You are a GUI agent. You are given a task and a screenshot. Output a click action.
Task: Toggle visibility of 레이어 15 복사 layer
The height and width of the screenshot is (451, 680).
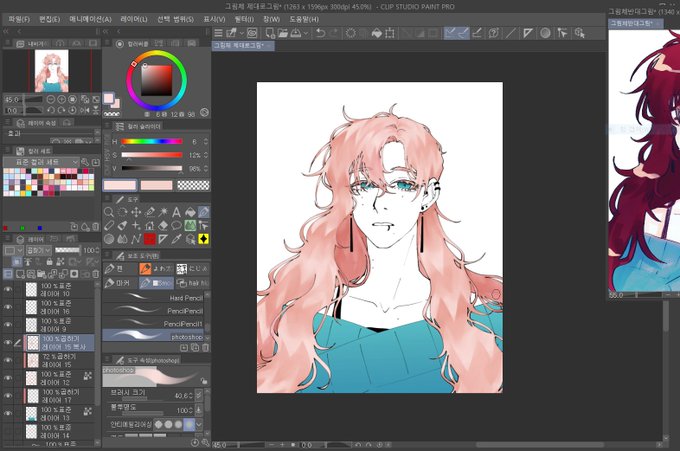click(8, 343)
